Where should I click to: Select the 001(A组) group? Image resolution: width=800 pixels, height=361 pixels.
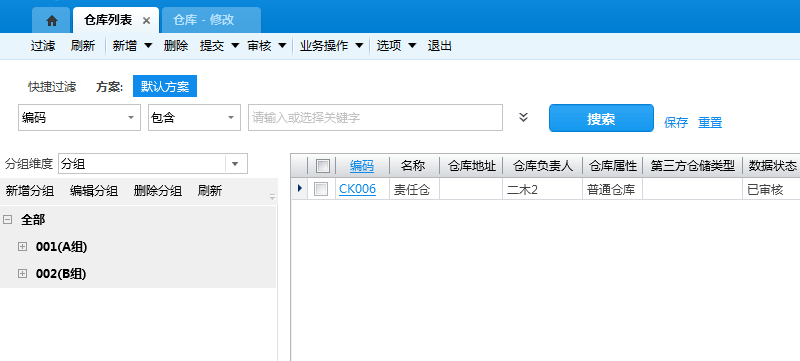pyautogui.click(x=61, y=247)
